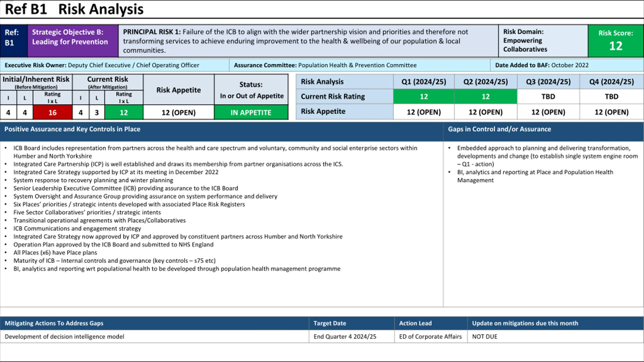644x362 pixels.
Task: Click Development of decision intelligence model row
Action: point(64,337)
